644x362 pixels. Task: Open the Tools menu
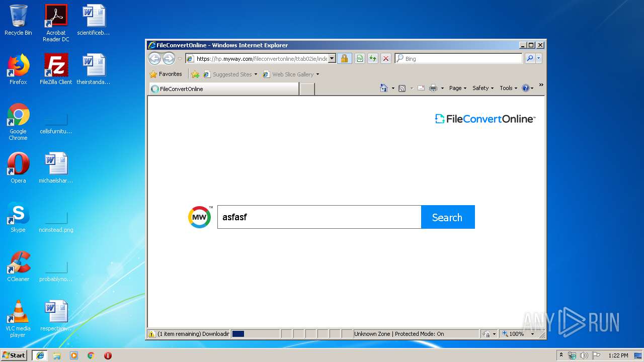[x=508, y=88]
